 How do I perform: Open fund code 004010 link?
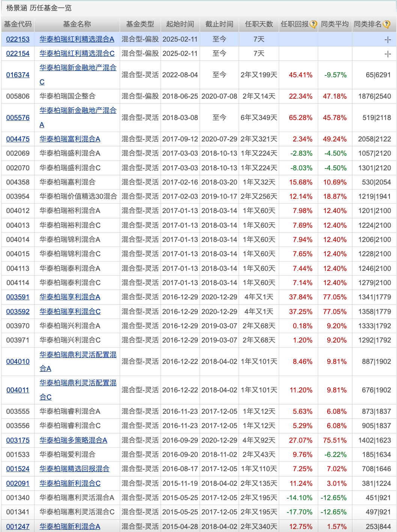coord(18,361)
